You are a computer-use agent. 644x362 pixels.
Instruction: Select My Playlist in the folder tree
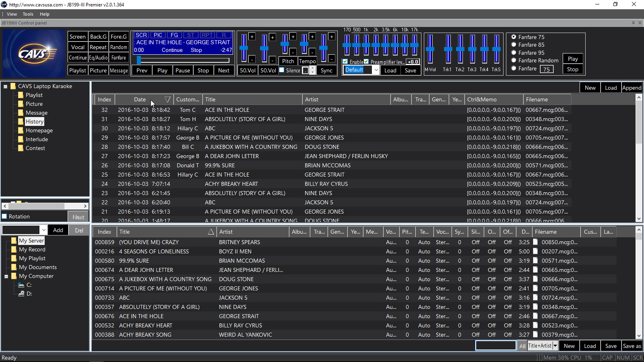tap(32, 258)
